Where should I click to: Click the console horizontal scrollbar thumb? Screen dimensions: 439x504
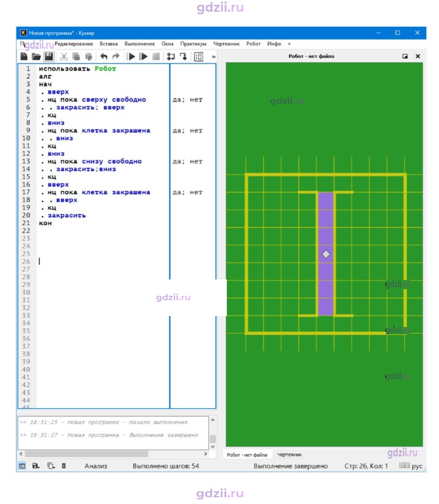click(87, 454)
